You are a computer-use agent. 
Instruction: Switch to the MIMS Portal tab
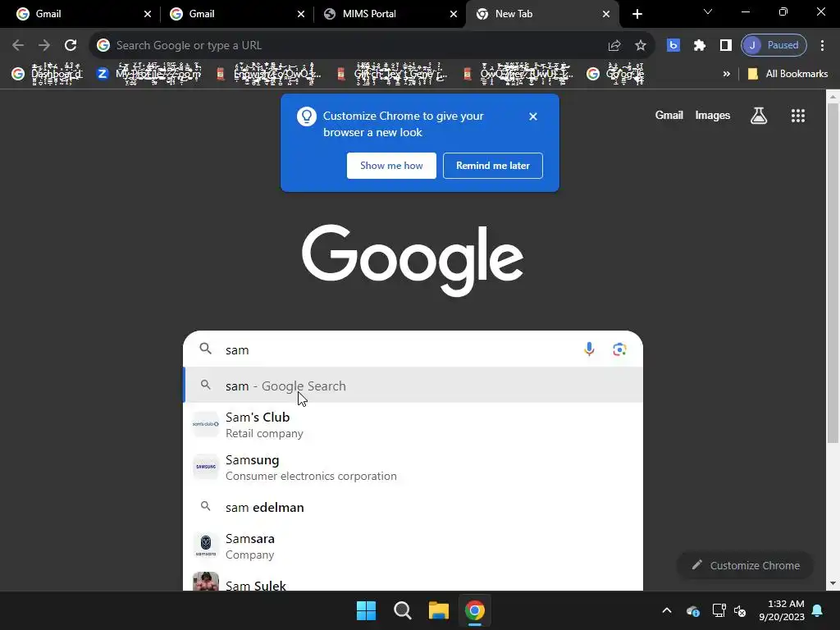(x=390, y=14)
